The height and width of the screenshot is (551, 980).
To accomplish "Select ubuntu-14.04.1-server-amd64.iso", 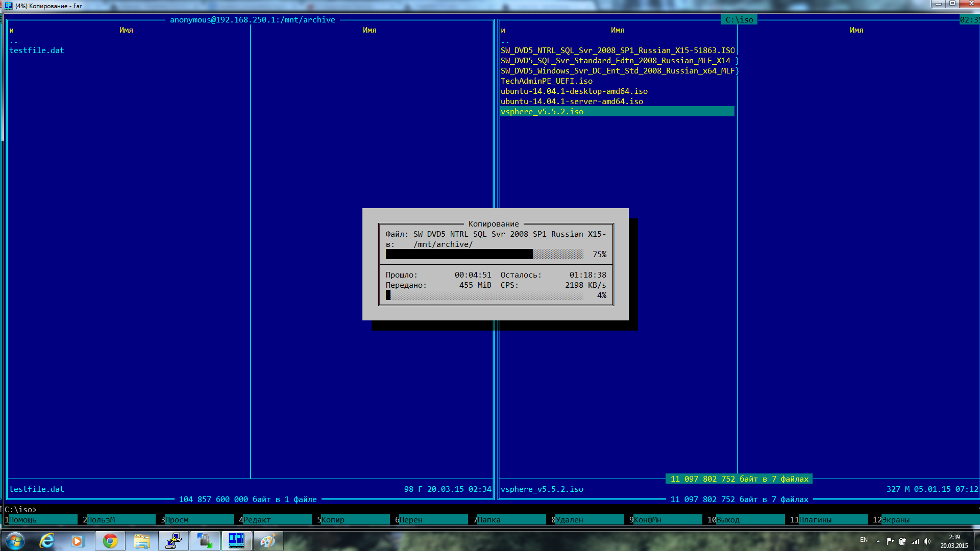I will pyautogui.click(x=572, y=101).
